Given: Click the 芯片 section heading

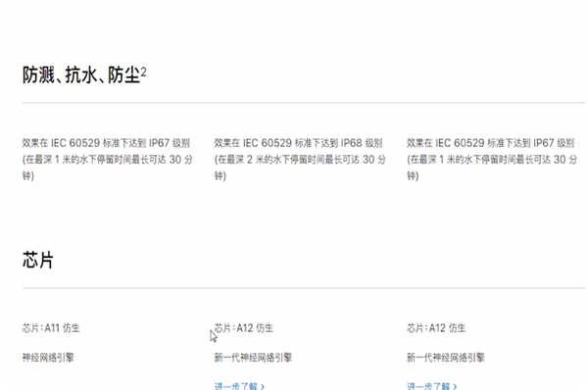Looking at the screenshot, I should point(38,260).
